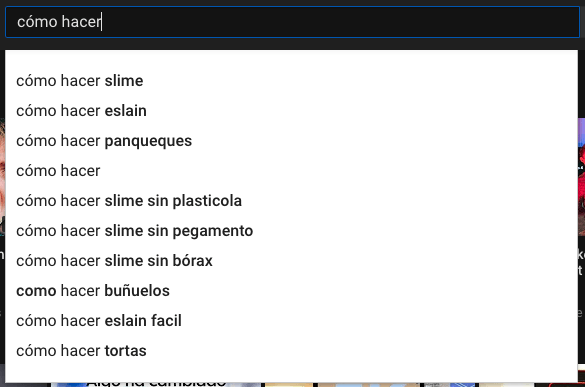Select the suggestion 'cómo hacer slime'
Image resolution: width=585 pixels, height=387 pixels.
[291, 81]
